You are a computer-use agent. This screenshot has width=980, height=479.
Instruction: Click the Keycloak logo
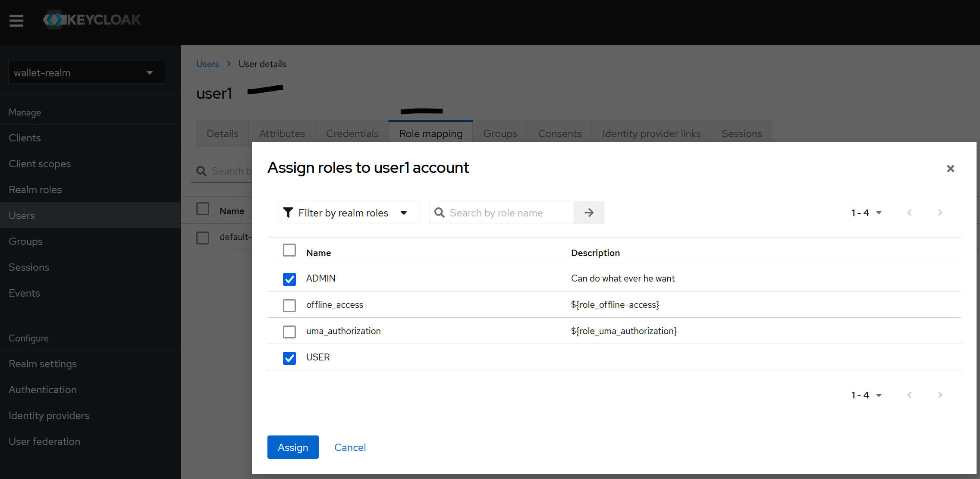tap(92, 20)
